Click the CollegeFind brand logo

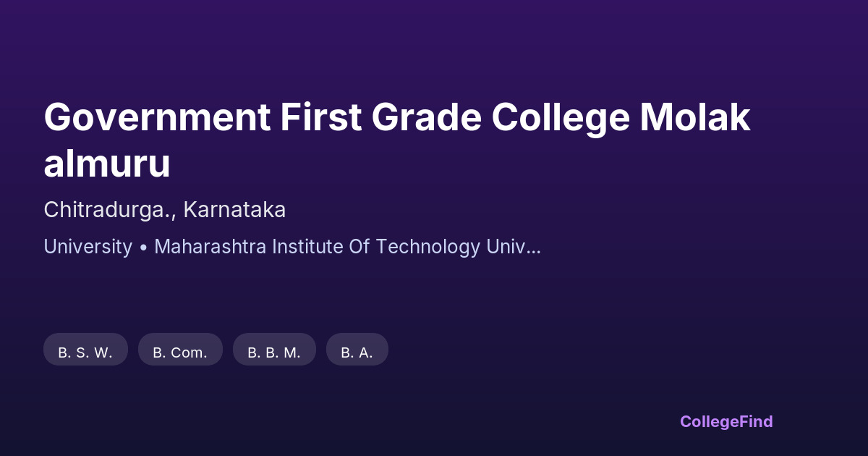(726, 421)
